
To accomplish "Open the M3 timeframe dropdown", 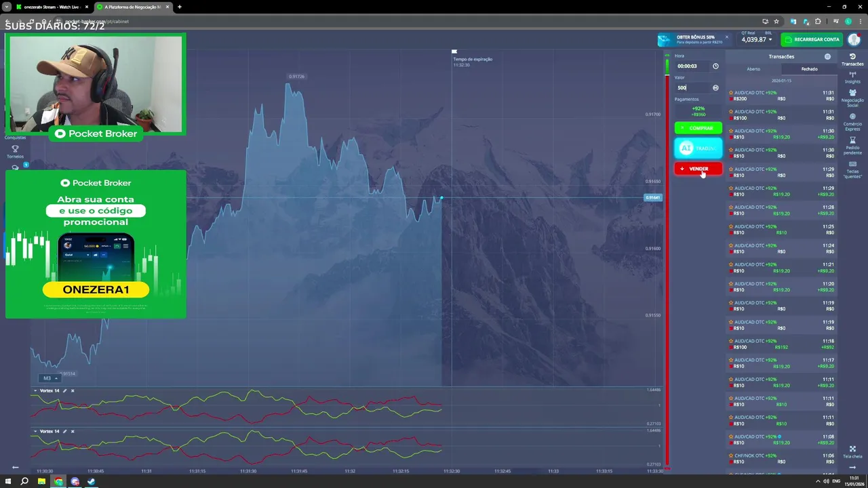I will 50,378.
